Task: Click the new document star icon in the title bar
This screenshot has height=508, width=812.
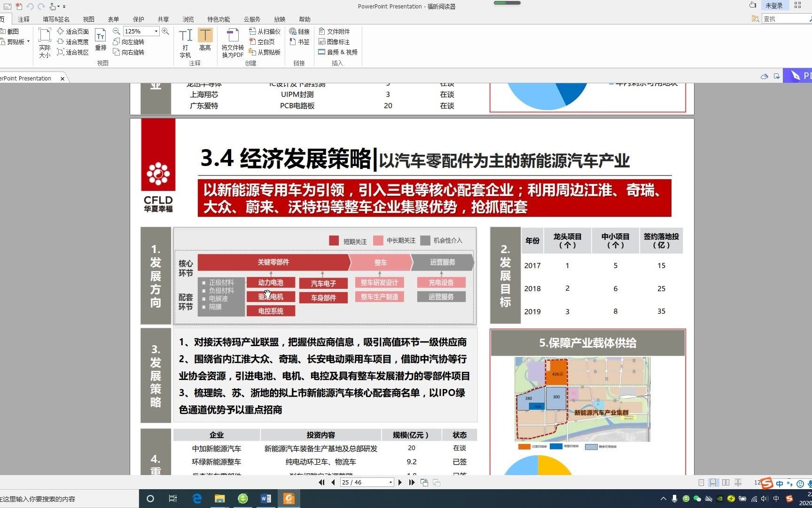Action: [x=19, y=6]
